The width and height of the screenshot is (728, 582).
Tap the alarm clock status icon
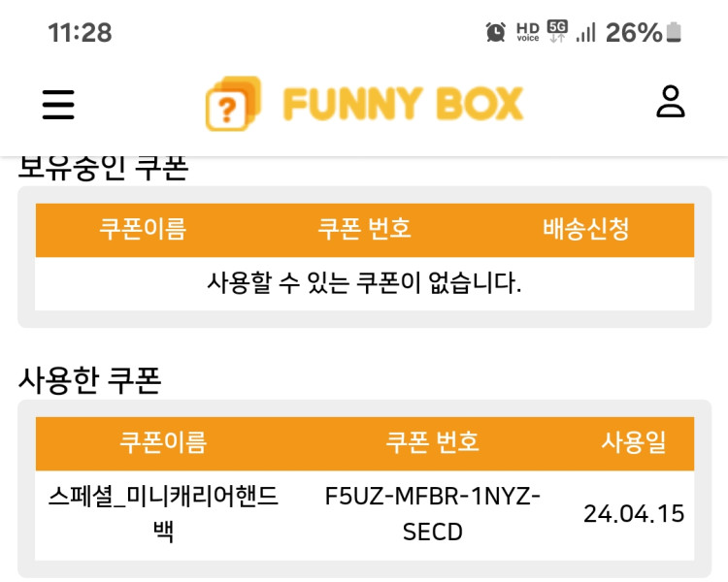tap(495, 32)
